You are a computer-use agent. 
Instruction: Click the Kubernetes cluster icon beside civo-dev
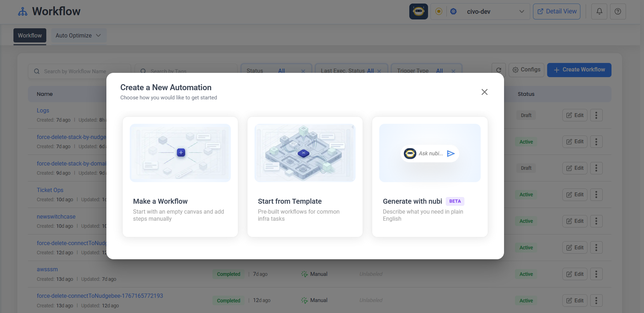pyautogui.click(x=453, y=11)
